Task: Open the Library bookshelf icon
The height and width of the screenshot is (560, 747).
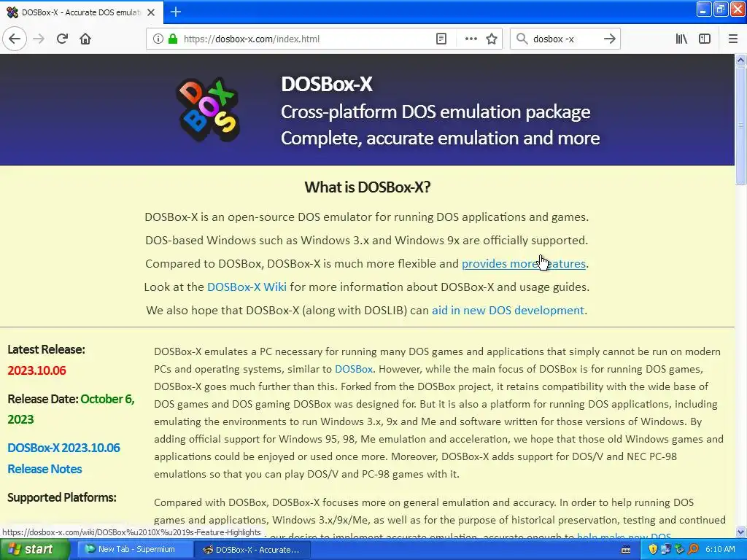Action: coord(681,39)
